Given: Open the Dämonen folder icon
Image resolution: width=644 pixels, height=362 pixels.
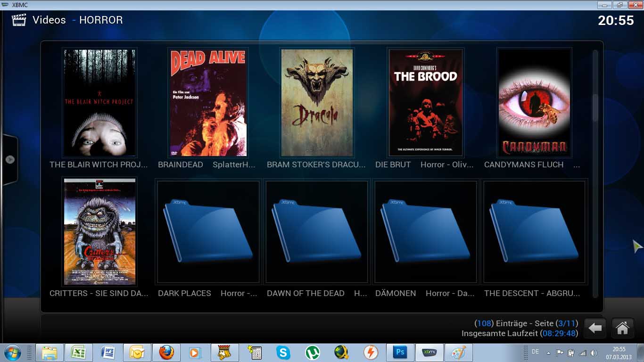Looking at the screenshot, I should pos(425,231).
